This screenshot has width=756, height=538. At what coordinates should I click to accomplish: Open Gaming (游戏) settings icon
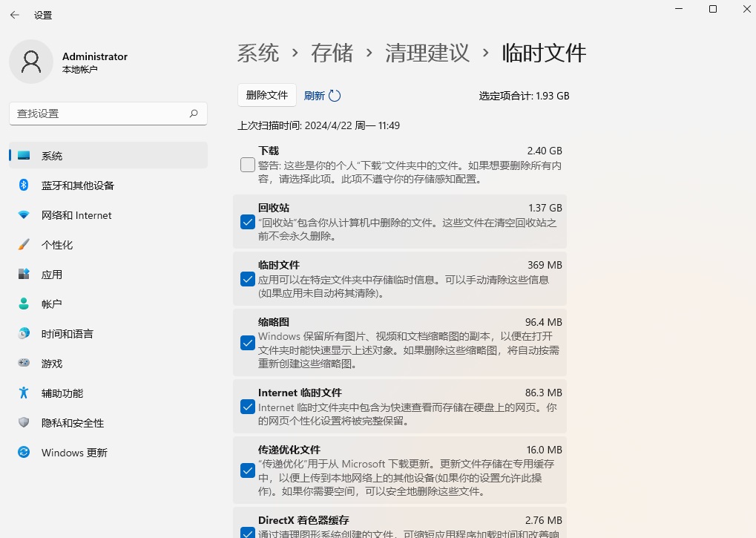pyautogui.click(x=22, y=363)
